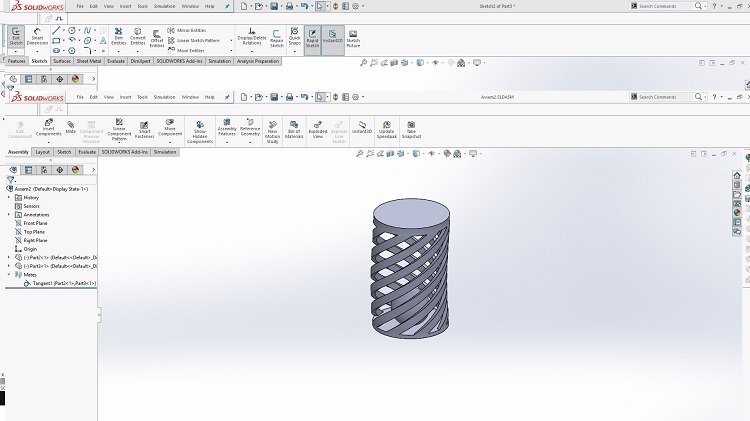Screen dimensions: 750x421
Task: Click Insert Components in Assem2 ribbon
Action: [49, 127]
